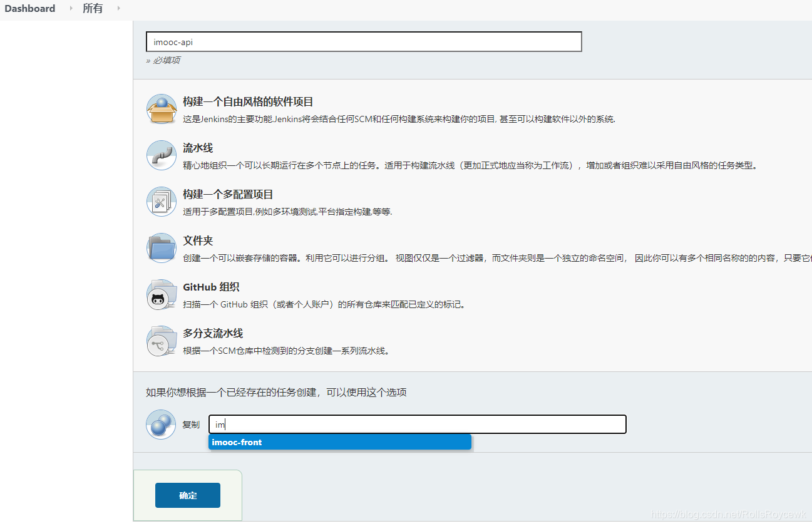Click the pipeline description starting 精心地组织

(x=470, y=165)
